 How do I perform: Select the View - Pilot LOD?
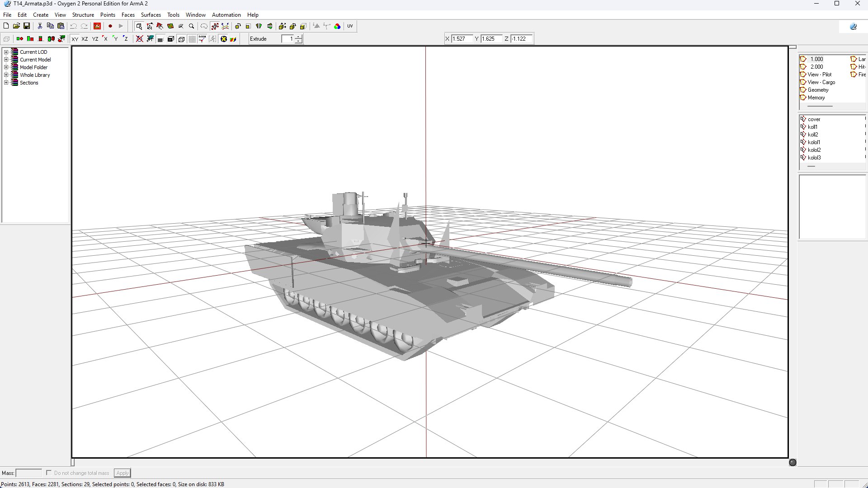(x=820, y=75)
